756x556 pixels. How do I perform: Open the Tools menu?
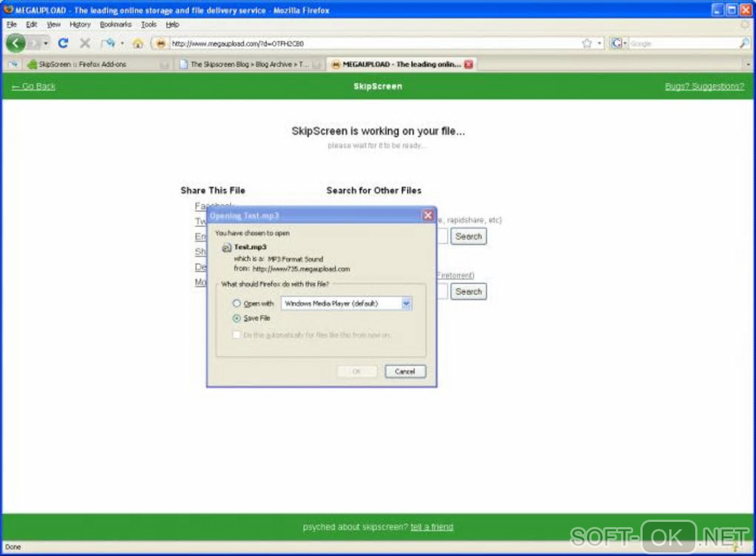[148, 24]
